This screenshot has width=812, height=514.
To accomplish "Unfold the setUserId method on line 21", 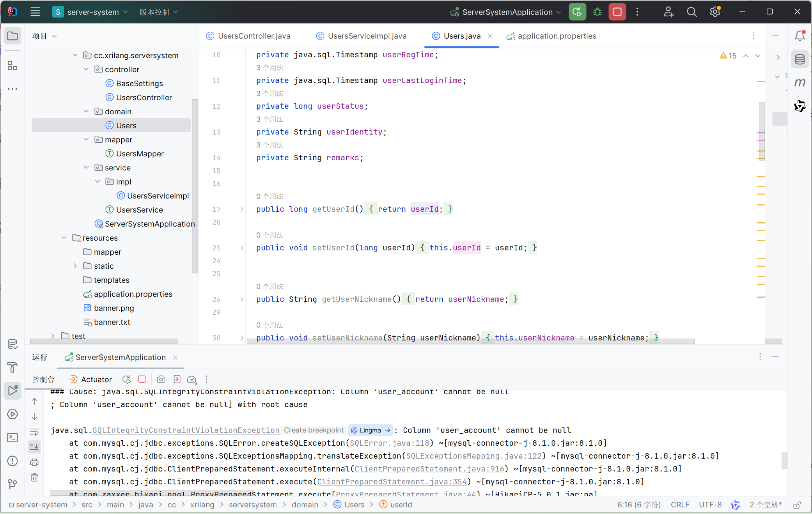I will click(242, 248).
